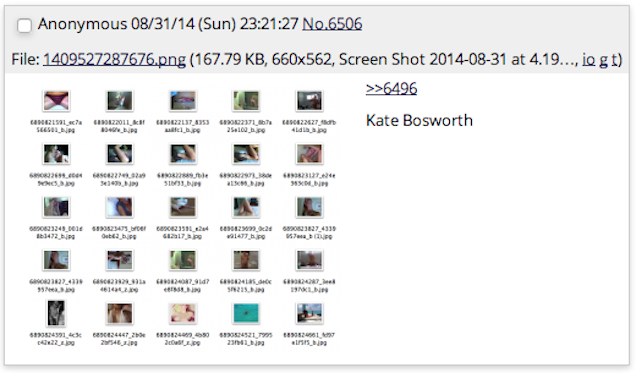Open file link 1409527287676.png
Image resolution: width=636 pixels, height=373 pixels.
[x=114, y=60]
